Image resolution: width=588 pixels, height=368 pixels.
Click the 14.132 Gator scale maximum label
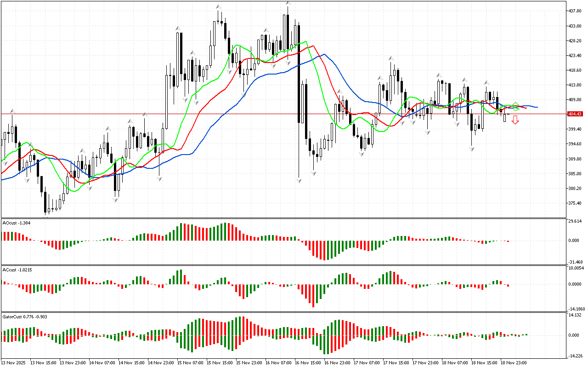tap(575, 315)
